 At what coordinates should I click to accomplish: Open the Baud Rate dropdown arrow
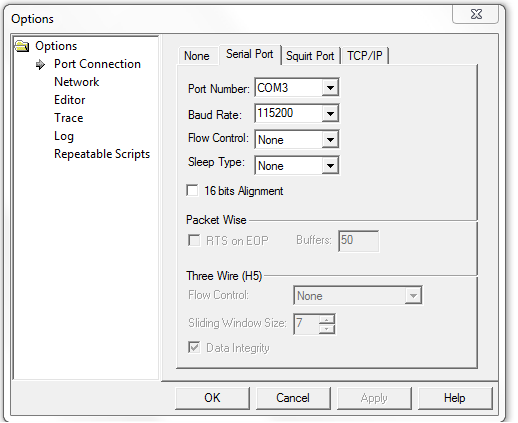click(330, 114)
